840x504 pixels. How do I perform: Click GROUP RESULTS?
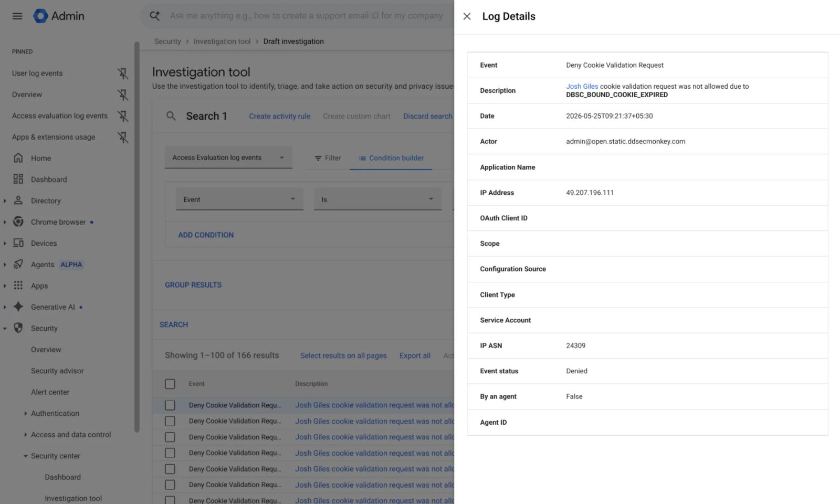(x=193, y=285)
